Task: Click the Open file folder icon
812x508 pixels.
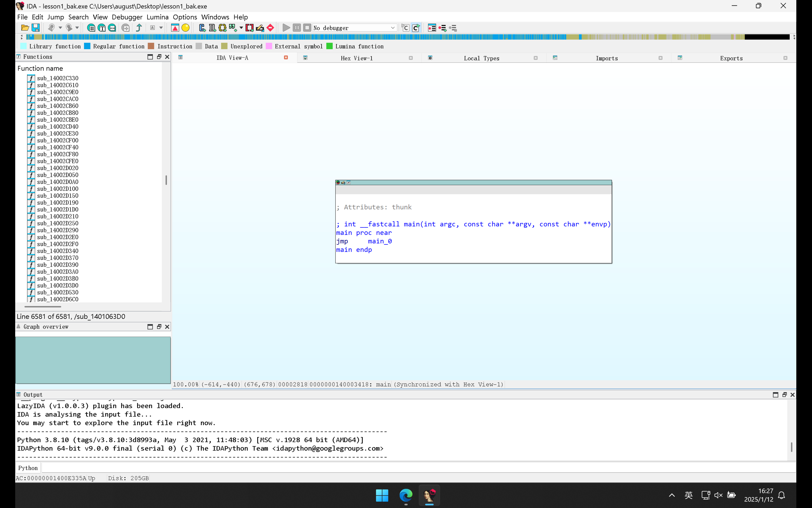Action: pos(25,28)
